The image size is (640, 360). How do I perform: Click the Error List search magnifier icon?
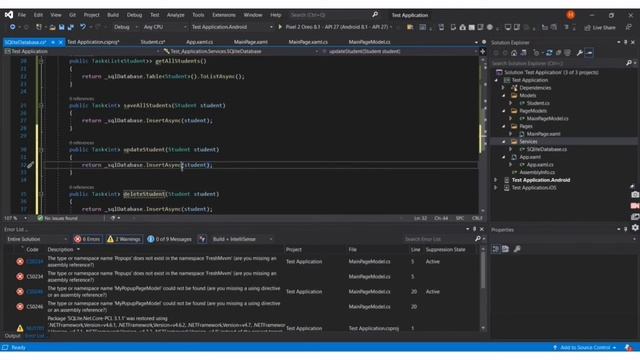[x=478, y=239]
